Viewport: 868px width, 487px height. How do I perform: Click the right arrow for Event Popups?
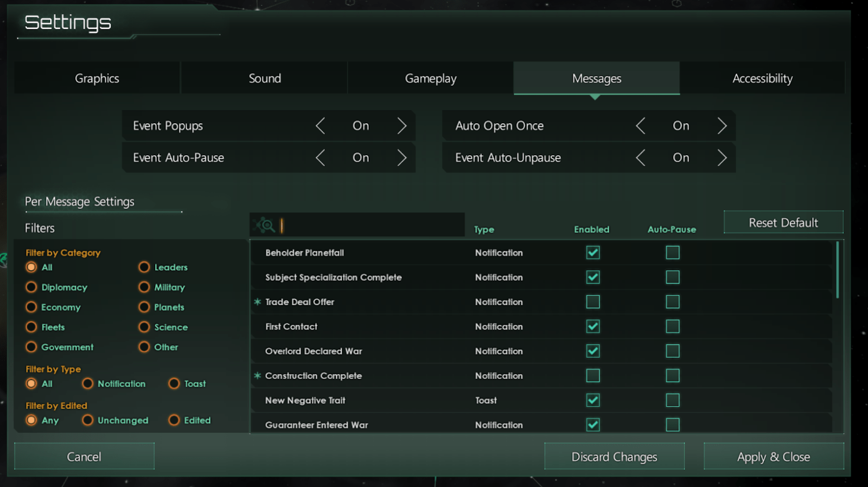(x=401, y=126)
